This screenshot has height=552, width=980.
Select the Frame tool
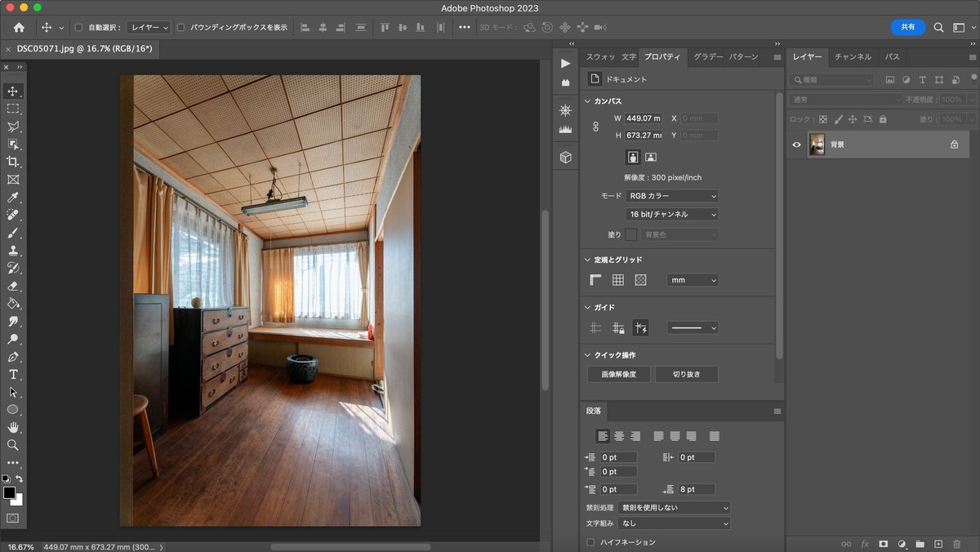pos(13,180)
